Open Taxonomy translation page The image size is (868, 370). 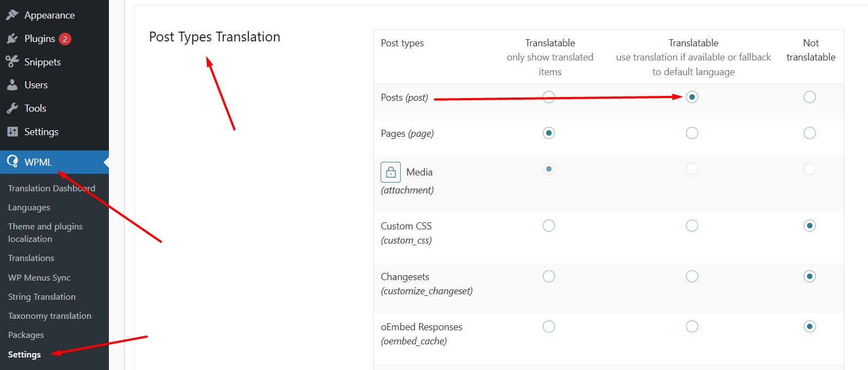[50, 316]
